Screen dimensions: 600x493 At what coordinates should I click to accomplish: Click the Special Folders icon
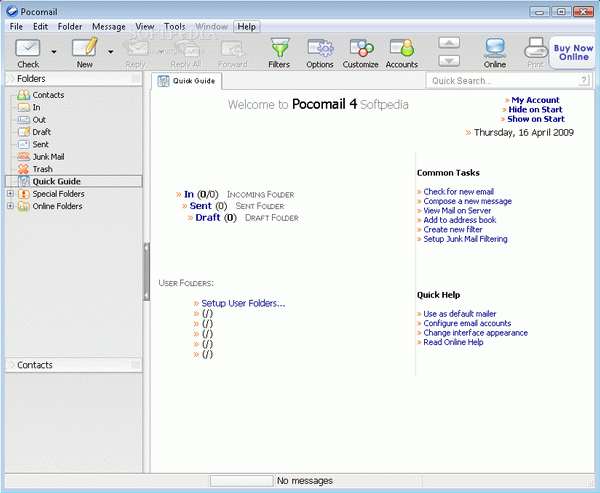(x=24, y=194)
